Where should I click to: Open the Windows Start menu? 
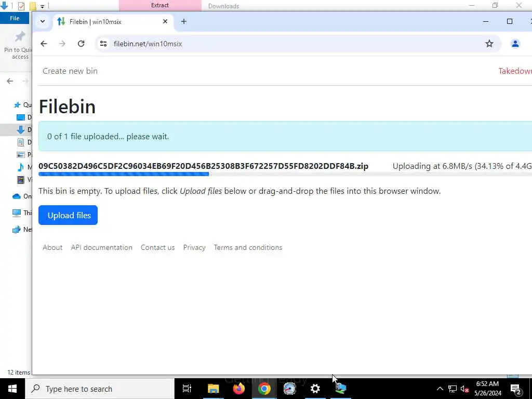pyautogui.click(x=12, y=389)
